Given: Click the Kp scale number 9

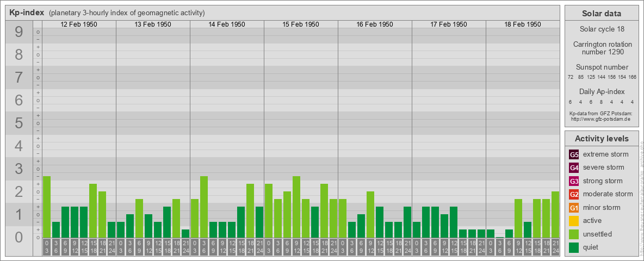Looking at the screenshot, I should click(19, 32).
